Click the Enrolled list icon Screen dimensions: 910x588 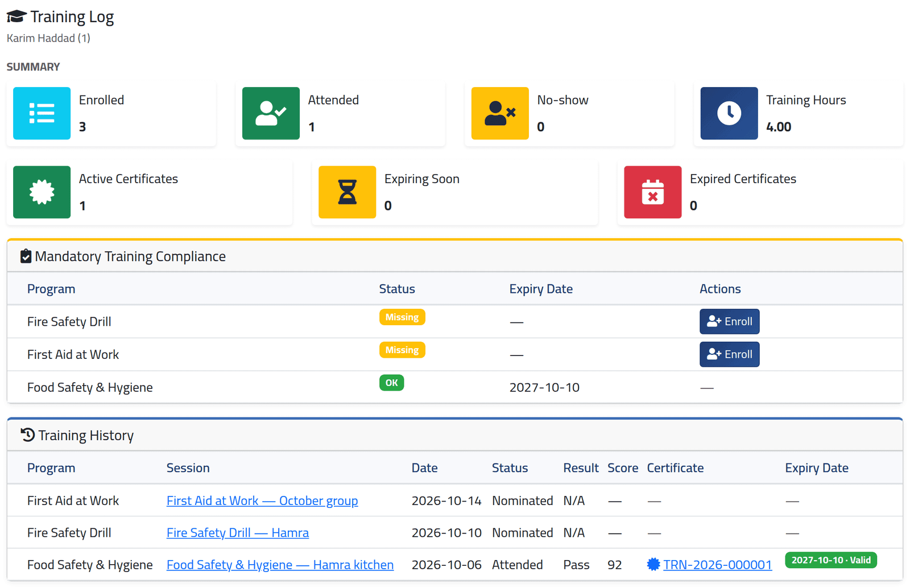coord(42,113)
